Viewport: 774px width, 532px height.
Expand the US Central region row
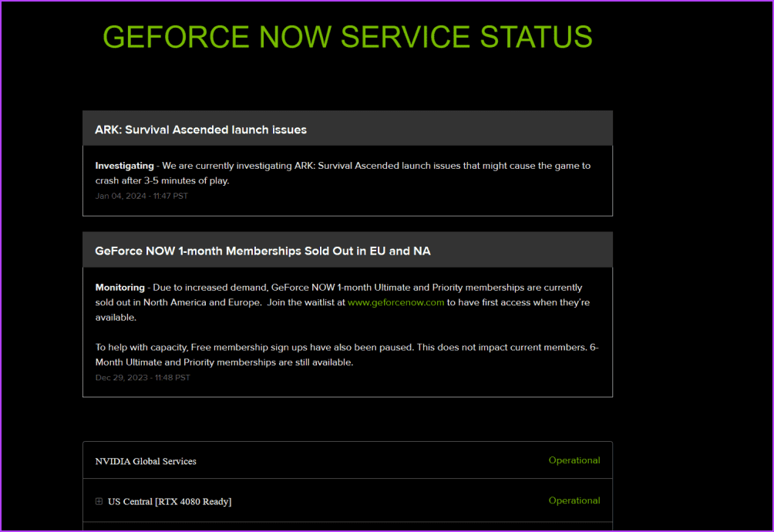(x=99, y=501)
